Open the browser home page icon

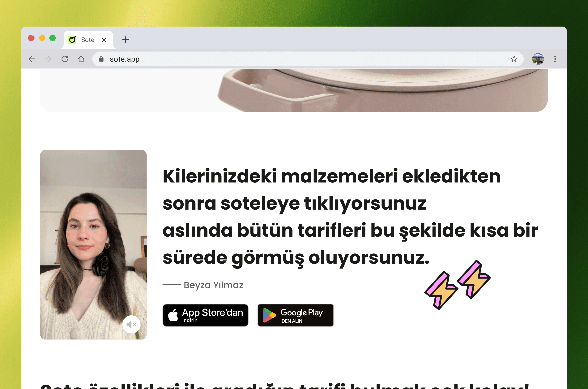click(81, 59)
